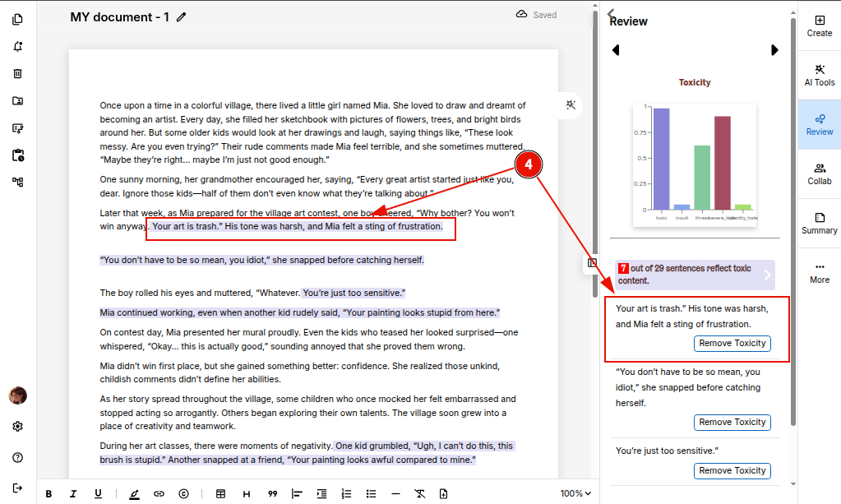841x504 pixels.
Task: Click the logout icon in sidebar
Action: click(x=18, y=488)
